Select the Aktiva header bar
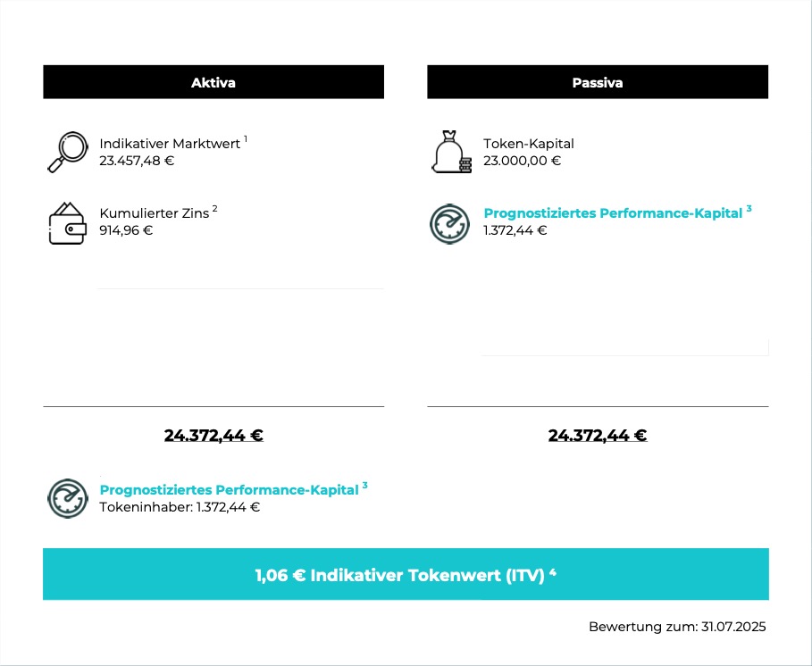812x666 pixels. tap(213, 82)
